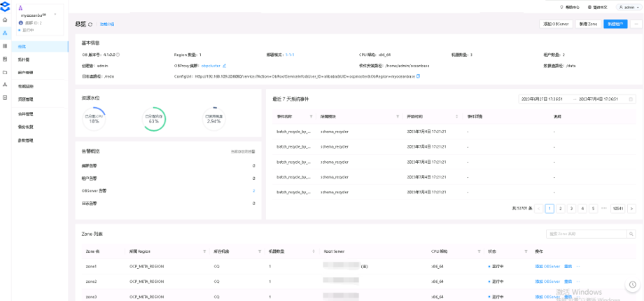Click the disk used 2.94% gauge
This screenshot has width=644, height=301.
[214, 120]
